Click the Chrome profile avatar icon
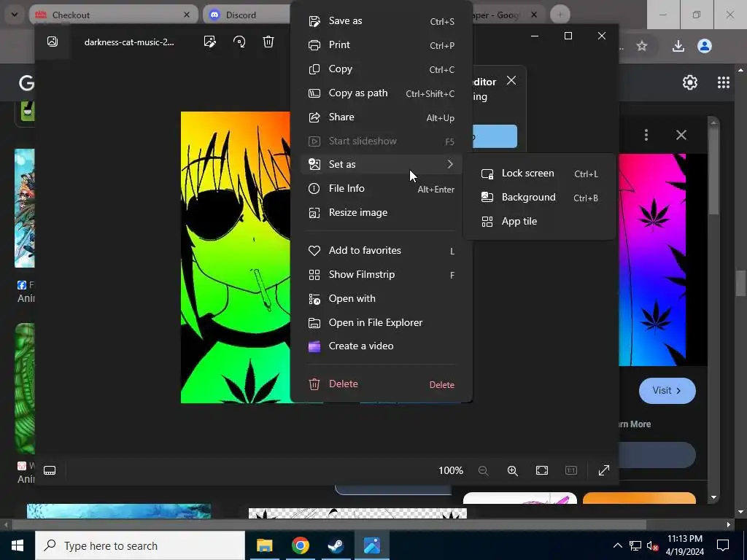Image resolution: width=747 pixels, height=560 pixels. [x=705, y=46]
